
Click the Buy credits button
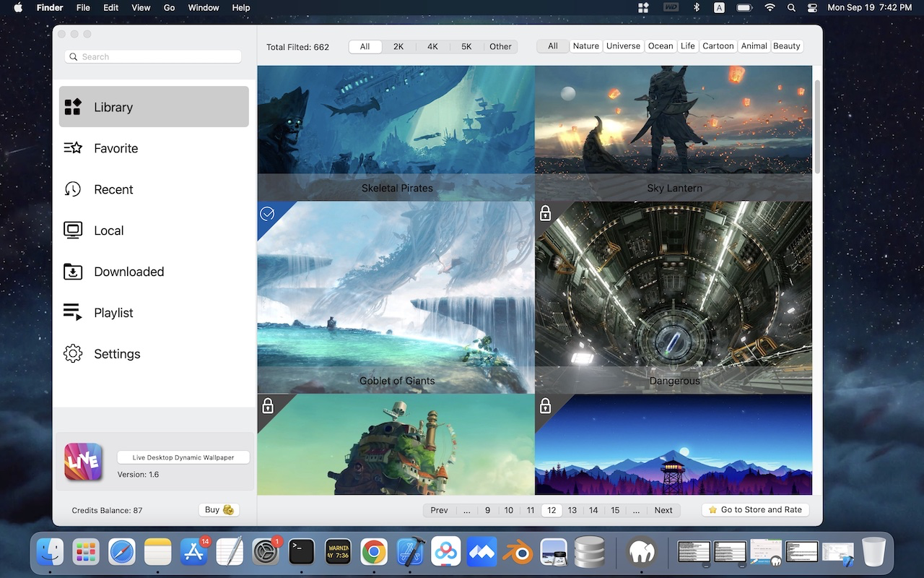(219, 510)
